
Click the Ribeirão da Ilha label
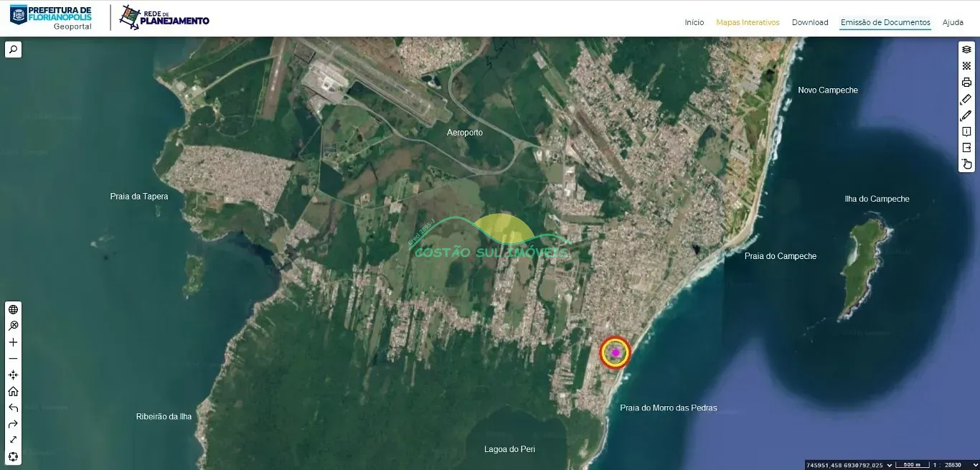pos(164,416)
